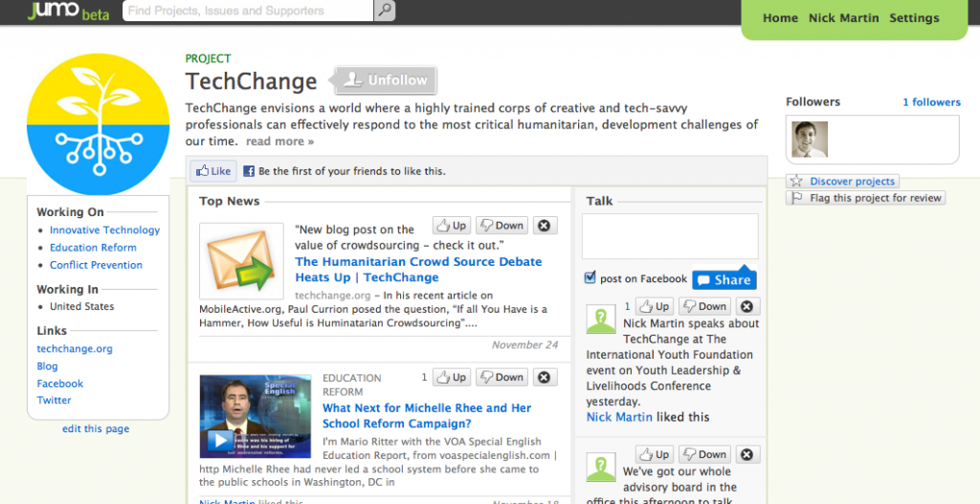
Task: Open the Facebook link in Links
Action: [60, 383]
